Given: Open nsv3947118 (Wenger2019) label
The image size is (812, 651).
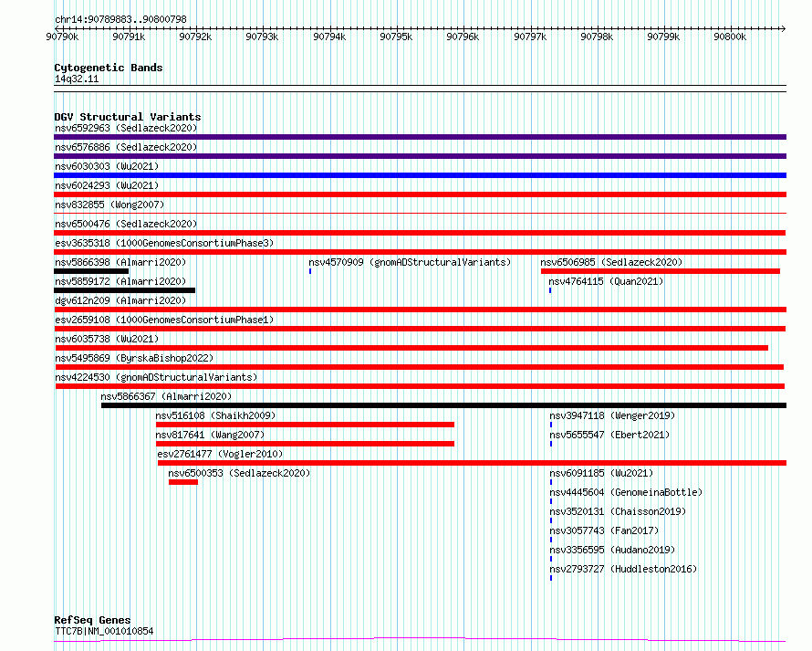Looking at the screenshot, I should pos(612,415).
